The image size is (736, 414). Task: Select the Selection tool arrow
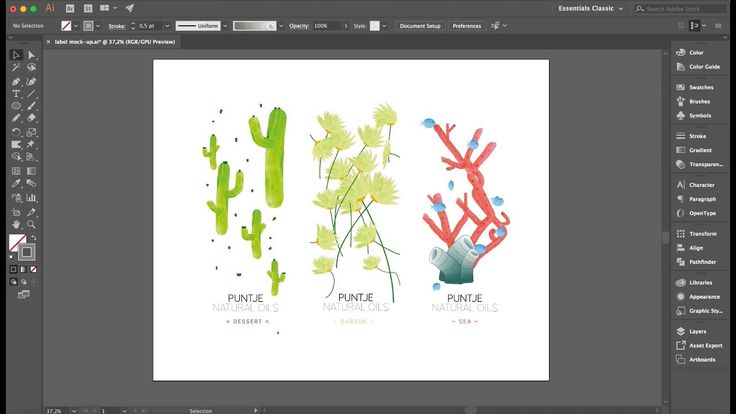tap(16, 55)
